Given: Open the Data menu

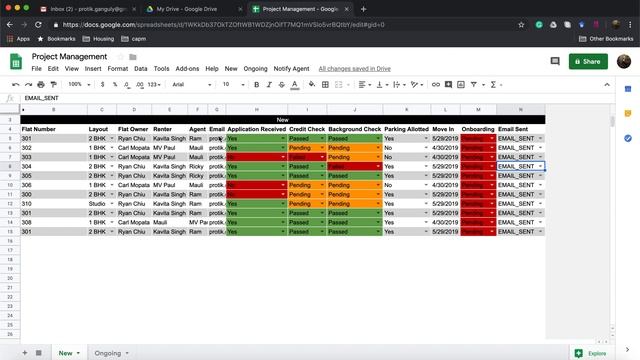Looking at the screenshot, I should (x=141, y=69).
